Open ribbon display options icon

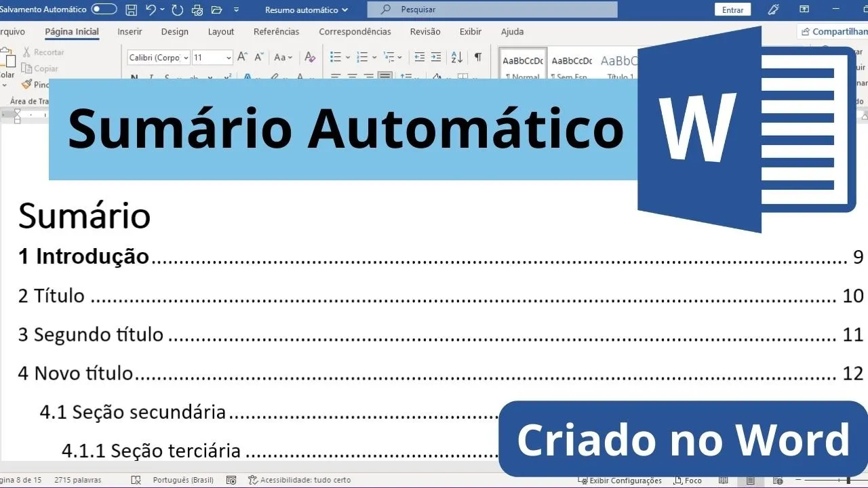[x=804, y=9]
